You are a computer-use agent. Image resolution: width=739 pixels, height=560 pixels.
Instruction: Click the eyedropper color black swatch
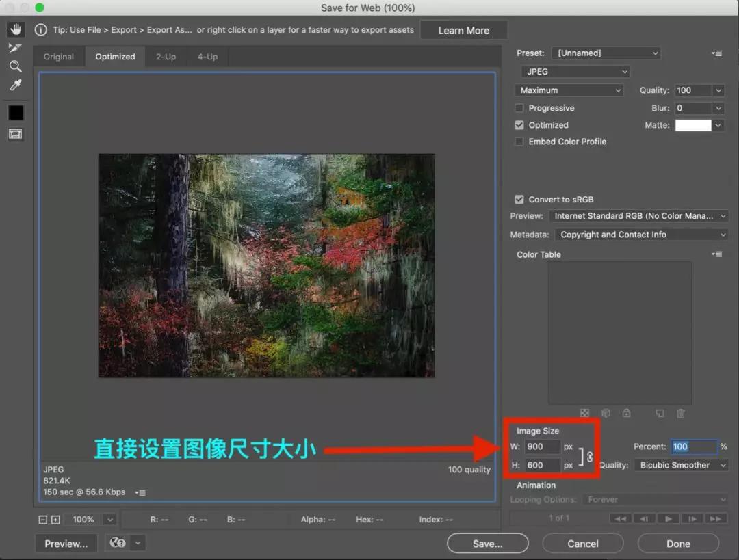[x=15, y=113]
